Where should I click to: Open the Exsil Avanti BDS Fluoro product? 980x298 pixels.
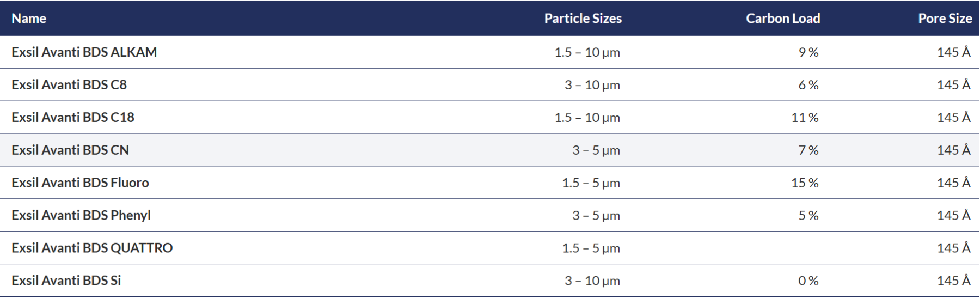80,183
